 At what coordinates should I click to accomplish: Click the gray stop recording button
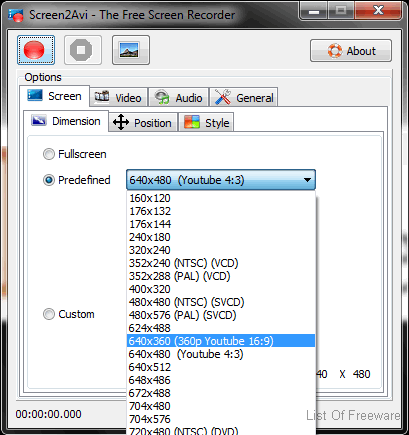click(83, 50)
